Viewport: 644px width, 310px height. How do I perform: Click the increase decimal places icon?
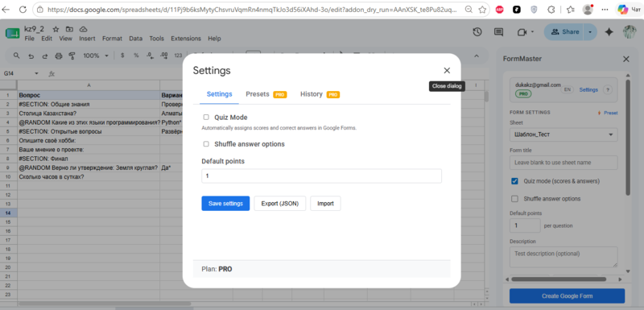(x=164, y=56)
